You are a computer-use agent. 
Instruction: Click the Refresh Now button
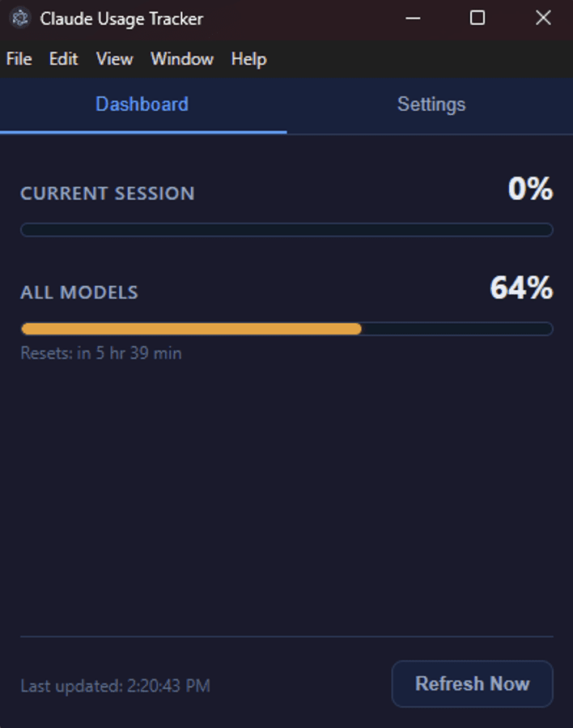point(472,683)
